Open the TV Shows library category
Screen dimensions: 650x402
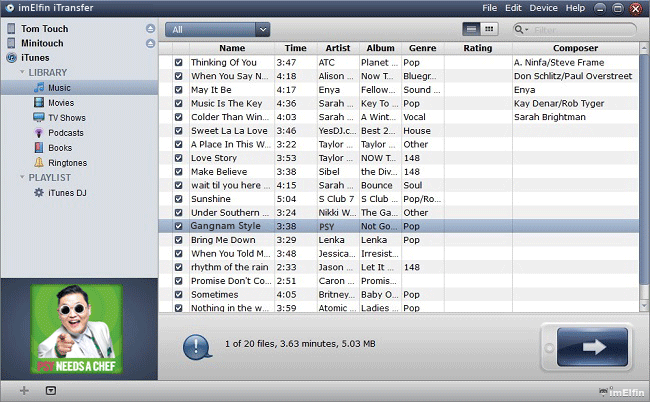pos(66,118)
